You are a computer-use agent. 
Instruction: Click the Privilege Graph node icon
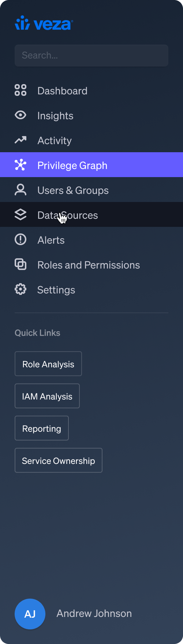pos(20,165)
